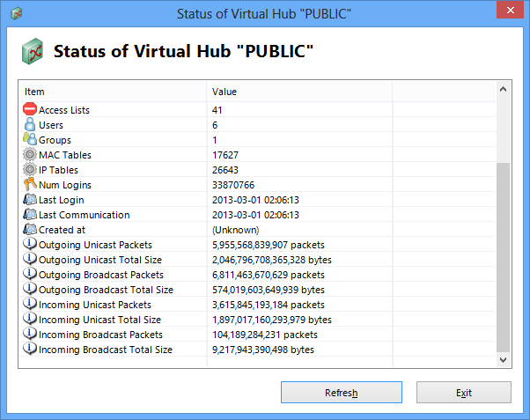
Task: Click value 104,189,284,231 packets
Action: pos(265,335)
